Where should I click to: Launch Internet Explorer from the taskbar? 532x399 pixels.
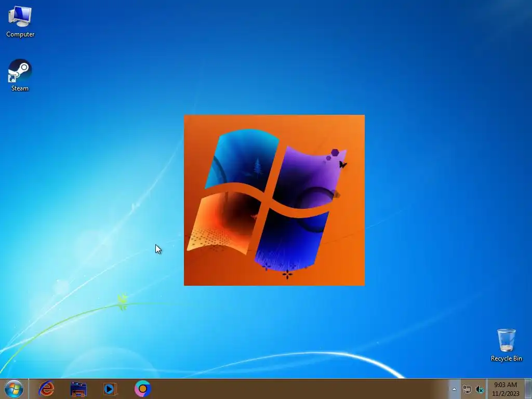click(46, 389)
